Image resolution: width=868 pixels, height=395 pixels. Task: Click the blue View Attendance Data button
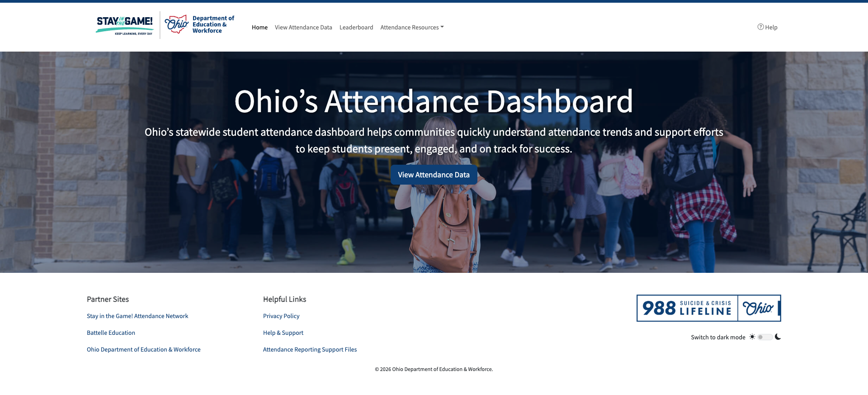click(434, 175)
